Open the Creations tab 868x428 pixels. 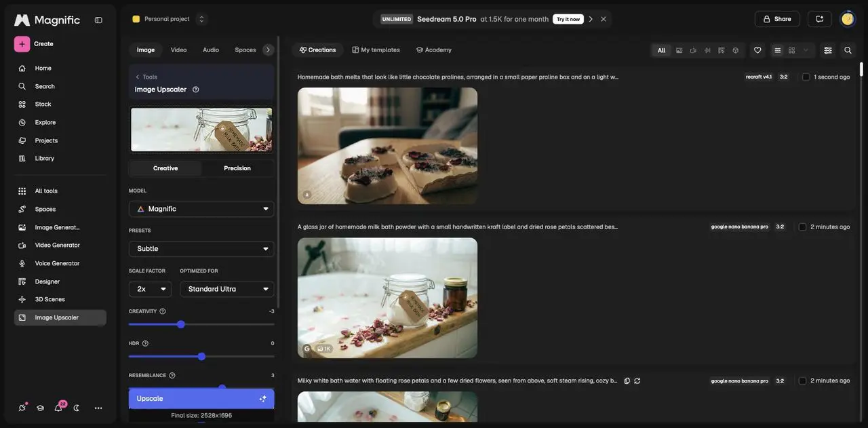(318, 50)
